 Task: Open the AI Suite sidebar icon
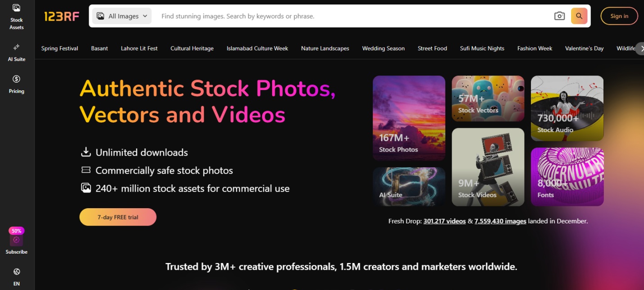point(16,47)
